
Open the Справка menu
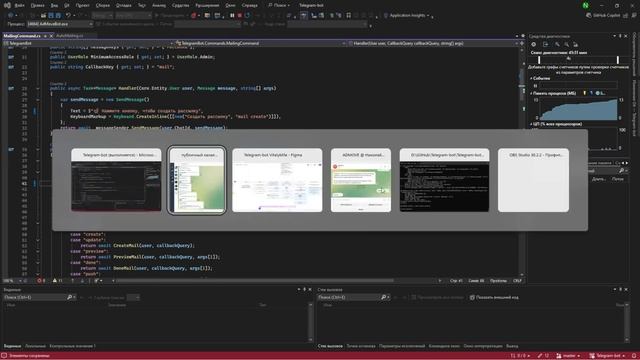click(250, 5)
